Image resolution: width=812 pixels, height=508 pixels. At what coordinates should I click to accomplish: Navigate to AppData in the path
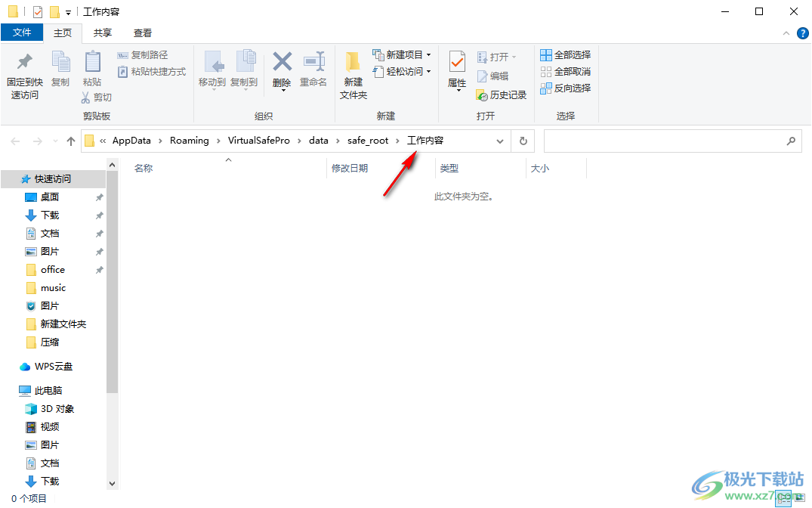pyautogui.click(x=131, y=141)
